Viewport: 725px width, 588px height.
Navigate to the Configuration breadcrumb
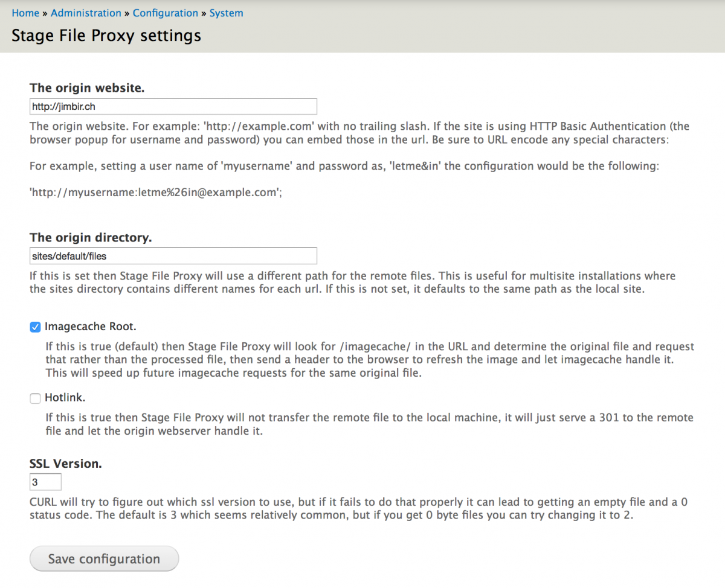click(166, 13)
